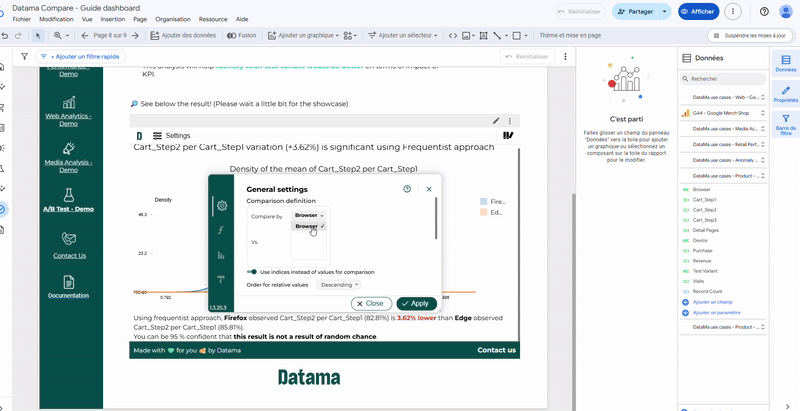Image resolution: width=800 pixels, height=411 pixels.
Task: Open the Descending order dropdown
Action: (339, 285)
